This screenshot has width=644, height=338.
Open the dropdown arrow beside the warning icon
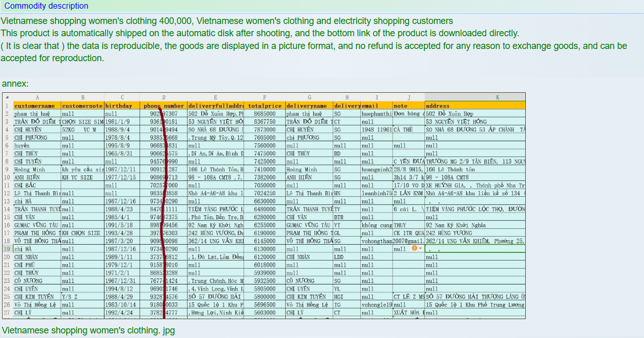coord(420,248)
